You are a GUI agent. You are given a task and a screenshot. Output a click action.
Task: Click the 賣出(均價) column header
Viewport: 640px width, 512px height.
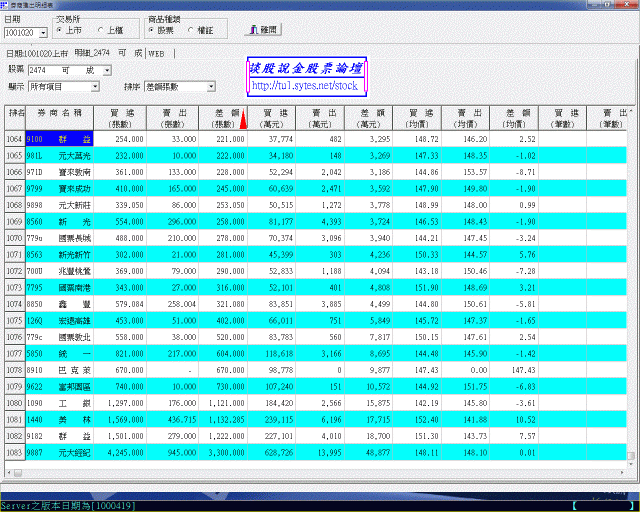(x=466, y=118)
